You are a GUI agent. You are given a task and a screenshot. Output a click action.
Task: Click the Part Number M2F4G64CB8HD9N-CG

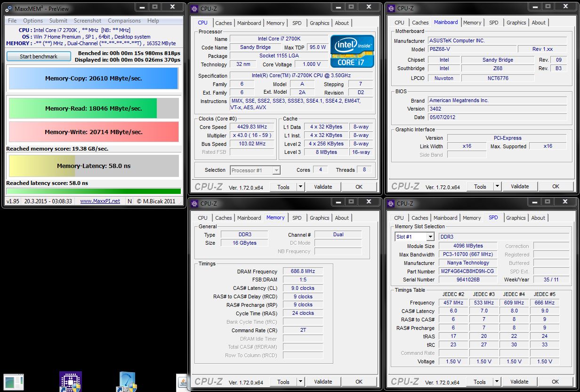point(468,272)
